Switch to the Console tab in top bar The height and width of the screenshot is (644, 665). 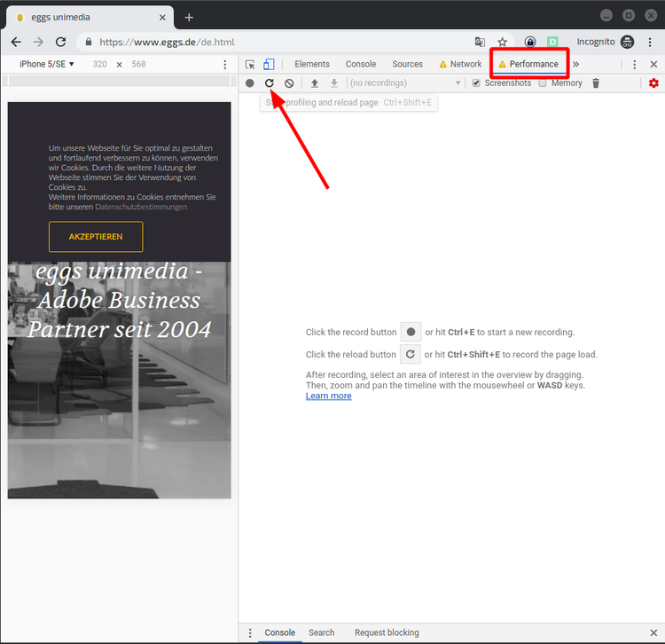(361, 64)
